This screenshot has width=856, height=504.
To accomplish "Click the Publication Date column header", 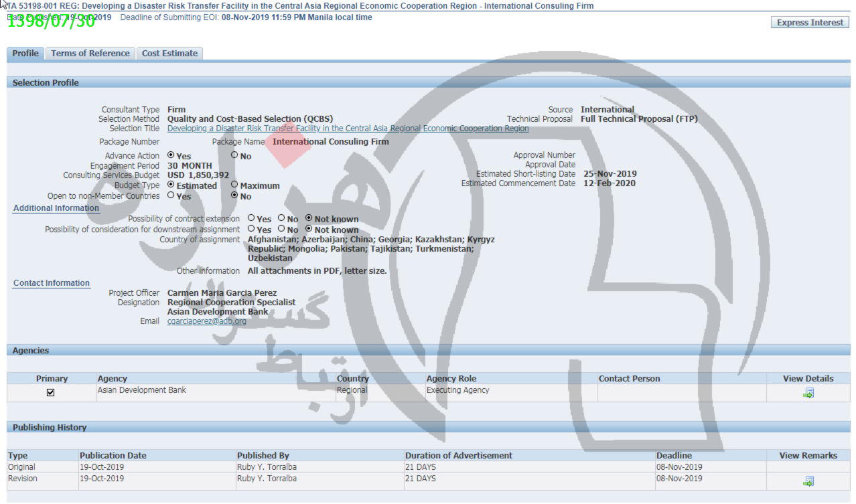I will tap(113, 456).
